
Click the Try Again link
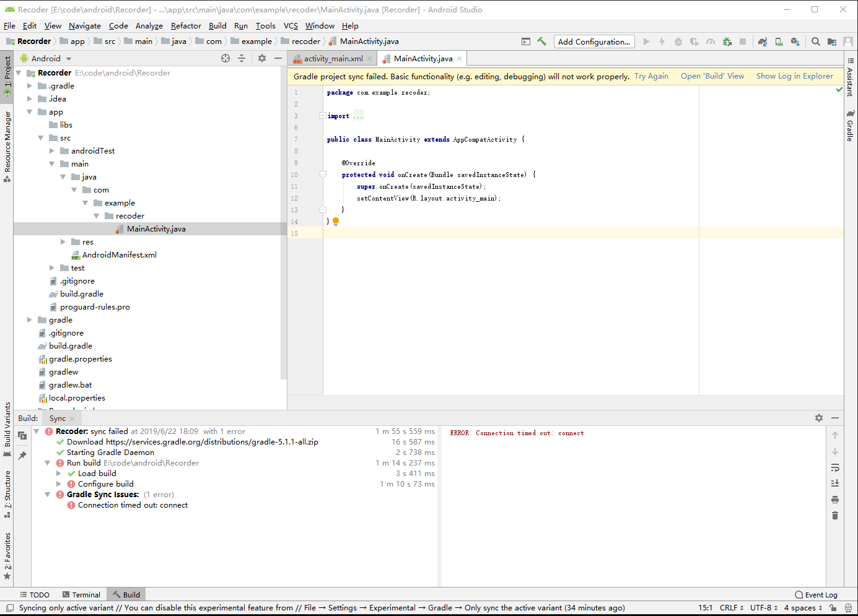tap(651, 76)
